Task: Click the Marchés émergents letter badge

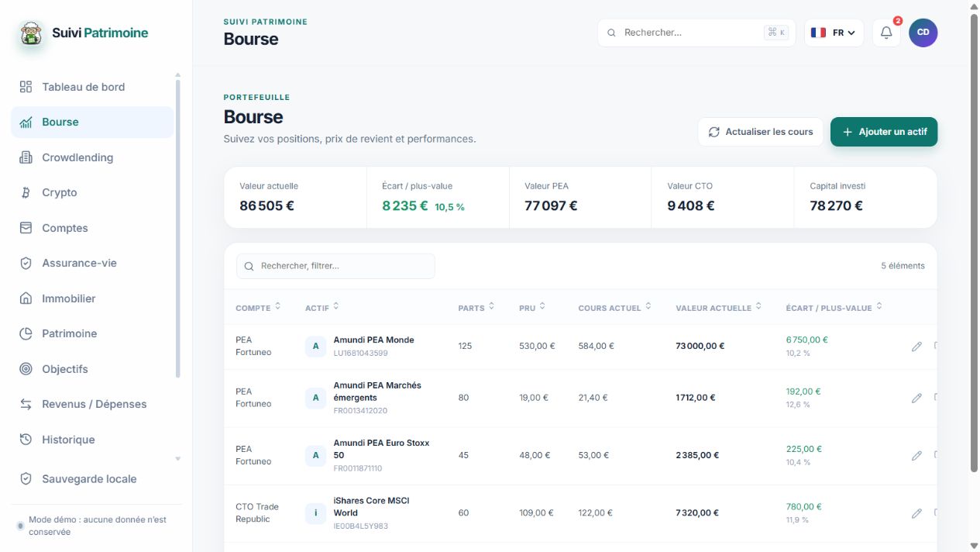Action: (x=315, y=398)
